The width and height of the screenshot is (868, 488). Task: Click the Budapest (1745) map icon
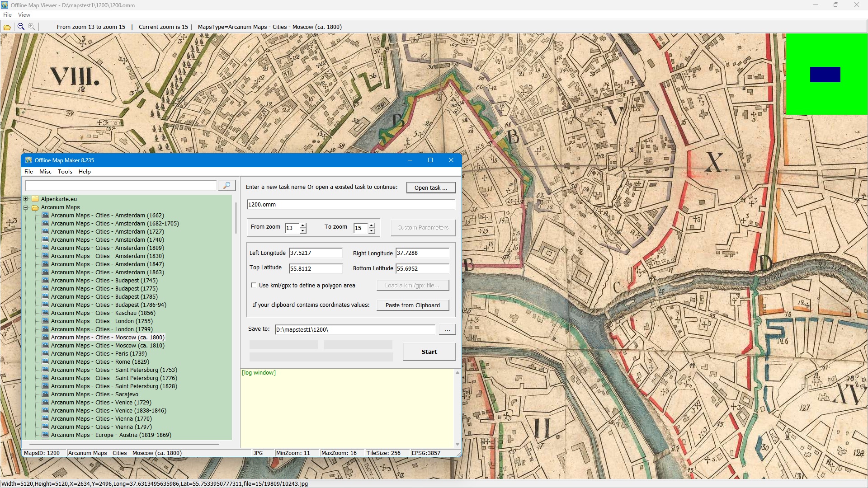pyautogui.click(x=45, y=281)
